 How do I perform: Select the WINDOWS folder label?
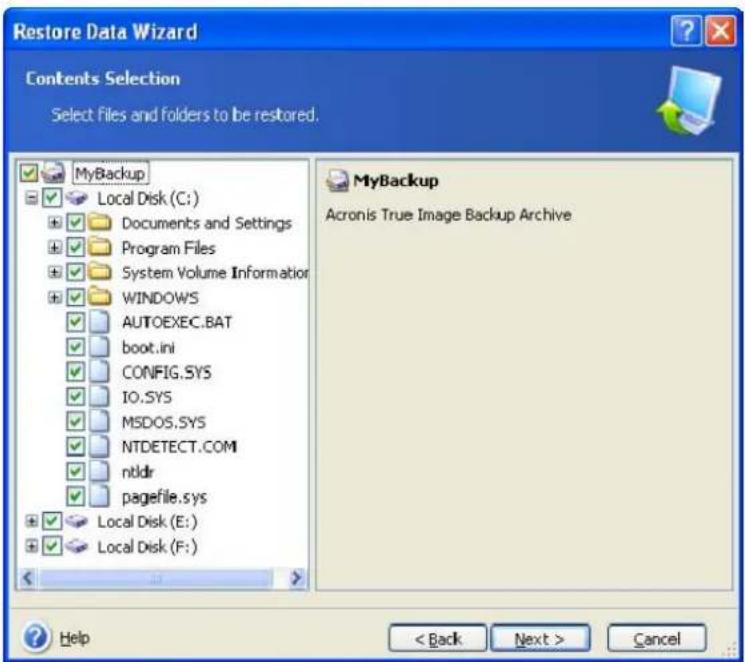(x=160, y=297)
